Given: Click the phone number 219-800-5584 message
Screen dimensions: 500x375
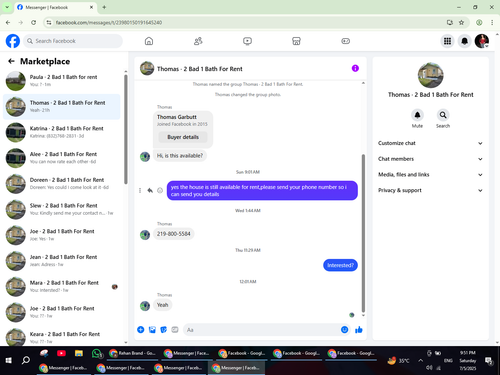Looking at the screenshot, I should click(x=174, y=234).
